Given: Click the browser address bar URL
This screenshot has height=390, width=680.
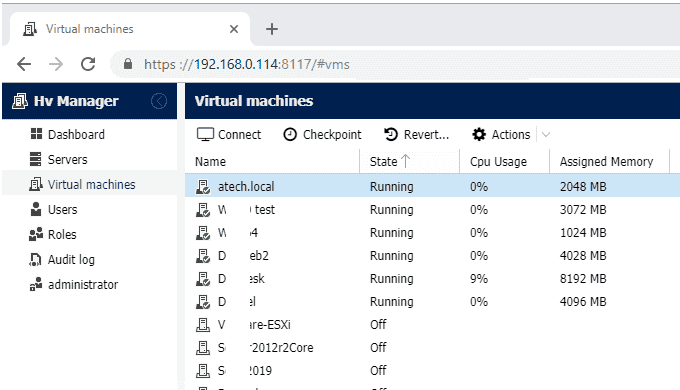Looking at the screenshot, I should 247,64.
